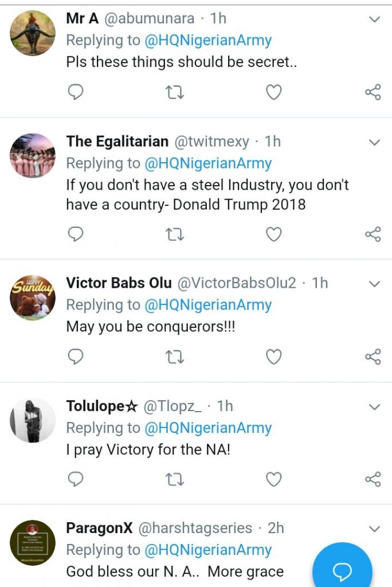The height and width of the screenshot is (587, 392).
Task: Open options chevron on Mr A's tweet
Action: point(374,19)
